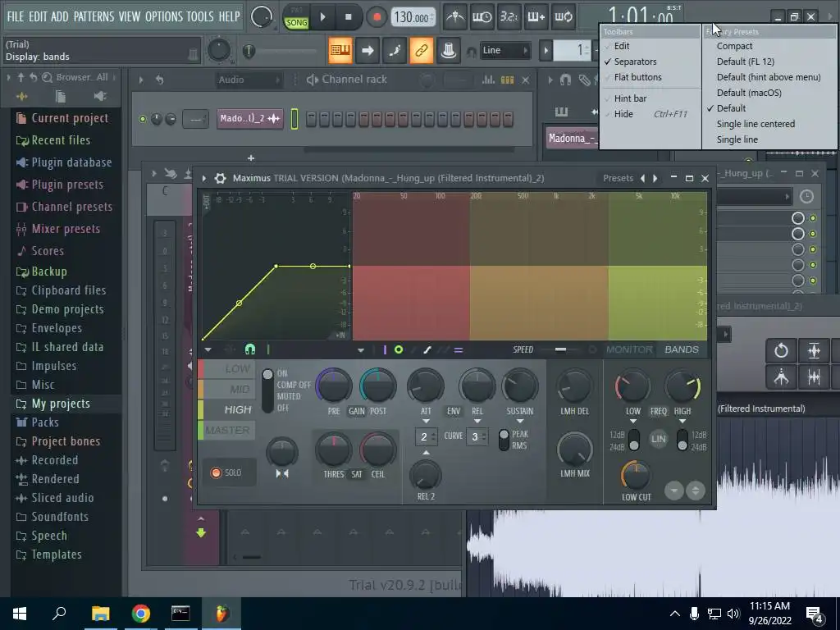840x630 pixels.
Task: Select Default (FL 12) preset
Action: [745, 62]
